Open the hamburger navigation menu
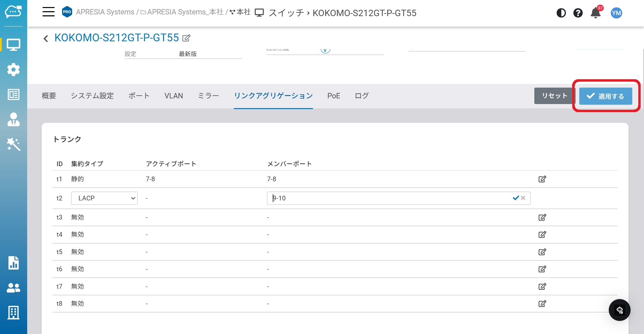This screenshot has width=644, height=334. [48, 12]
